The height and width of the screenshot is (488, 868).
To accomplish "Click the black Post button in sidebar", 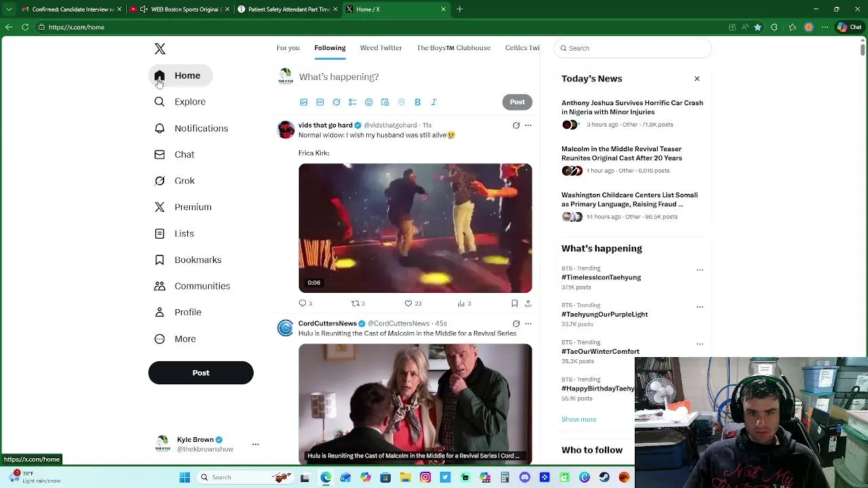I will pos(201,373).
